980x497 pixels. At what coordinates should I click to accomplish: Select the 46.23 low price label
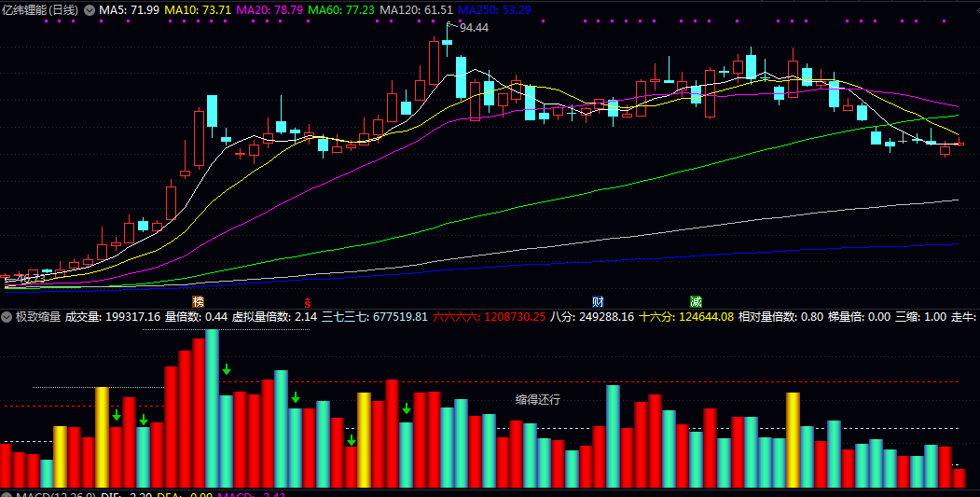pos(32,278)
